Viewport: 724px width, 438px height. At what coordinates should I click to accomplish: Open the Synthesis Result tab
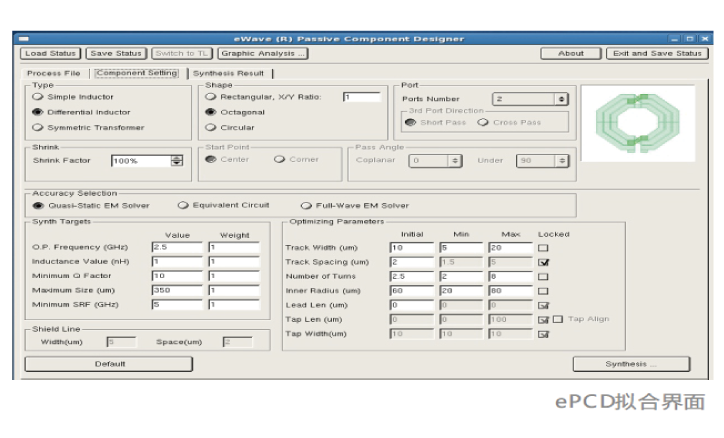(228, 73)
